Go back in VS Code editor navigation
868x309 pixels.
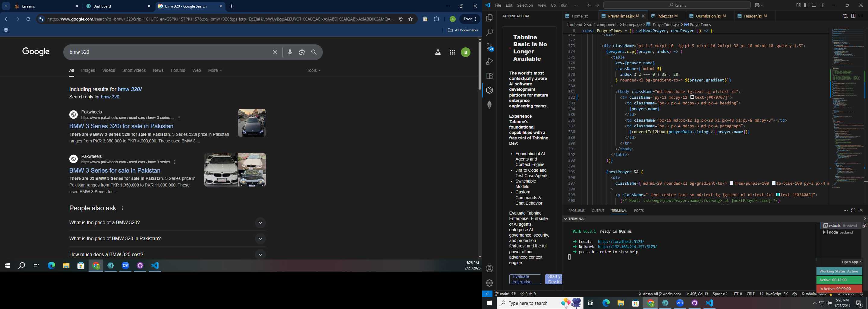pyautogui.click(x=589, y=5)
